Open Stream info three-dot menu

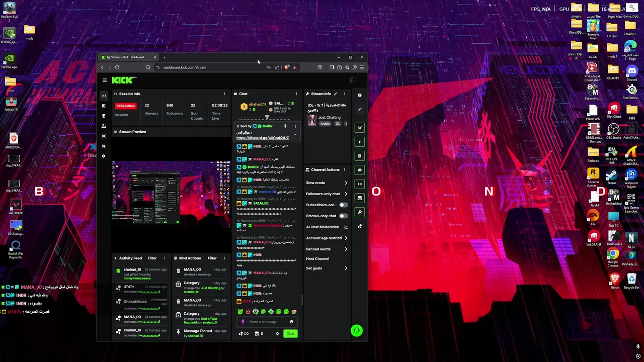point(345,94)
